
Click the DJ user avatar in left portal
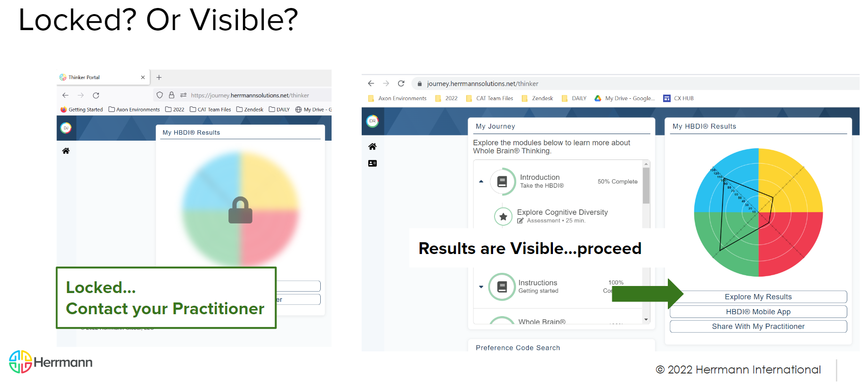[x=66, y=128]
